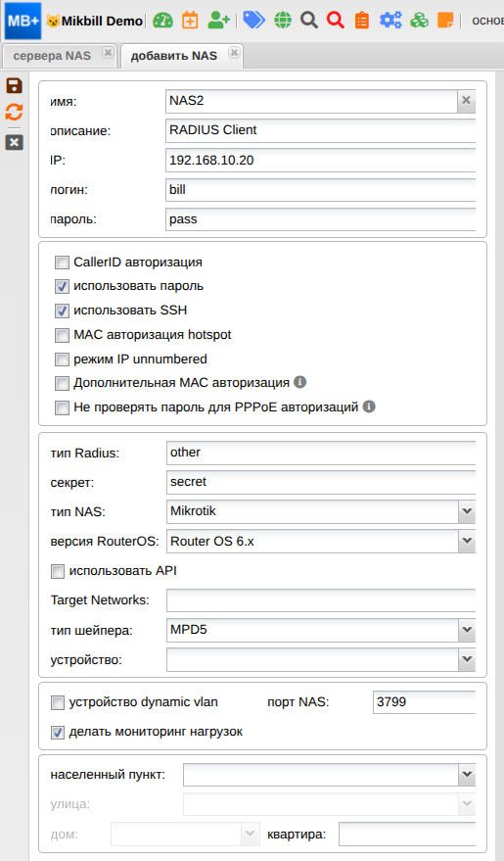Click the порт NAS field 3799

click(x=424, y=701)
